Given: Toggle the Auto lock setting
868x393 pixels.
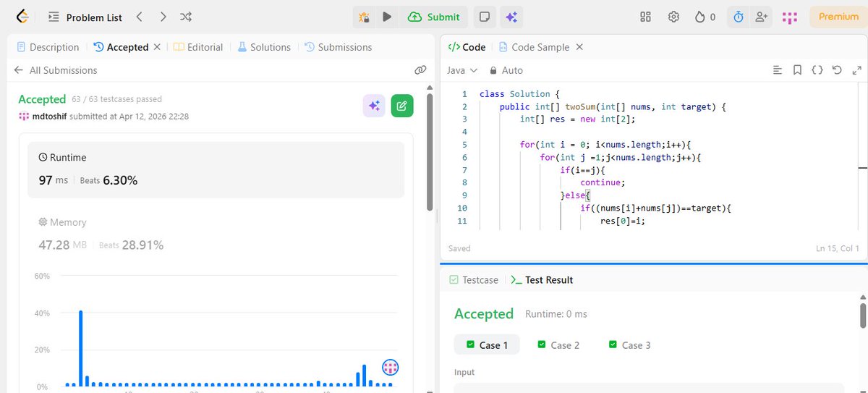Looking at the screenshot, I should click(506, 70).
